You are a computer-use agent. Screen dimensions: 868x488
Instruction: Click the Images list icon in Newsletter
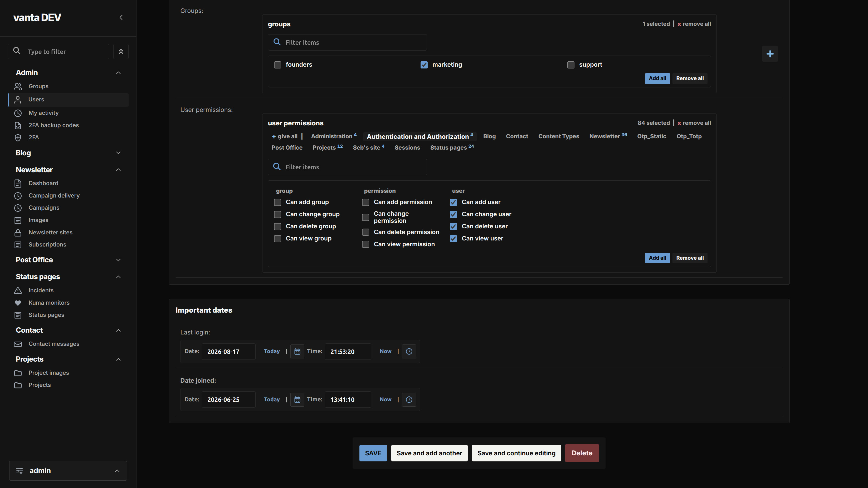(x=18, y=220)
